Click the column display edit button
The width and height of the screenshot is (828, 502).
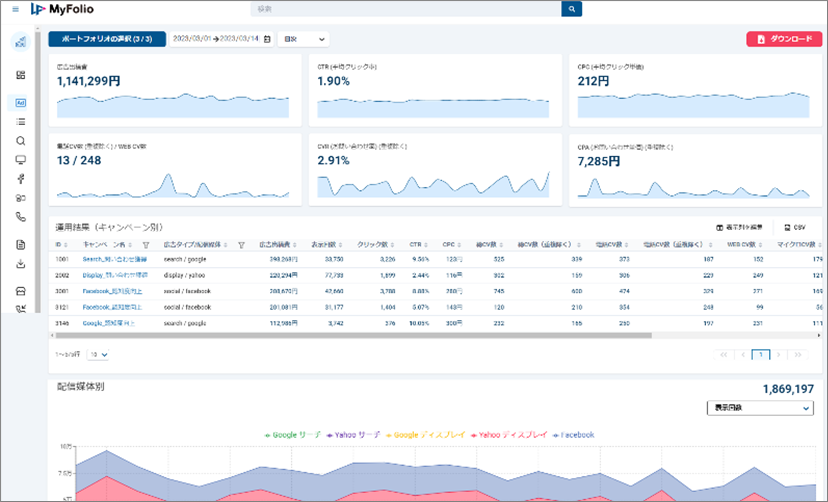(x=739, y=228)
